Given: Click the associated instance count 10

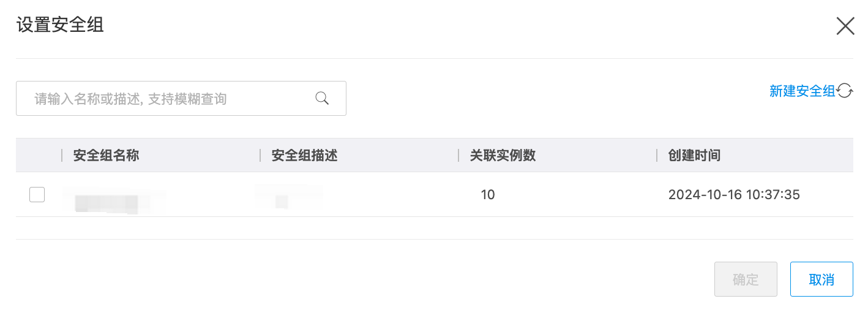Looking at the screenshot, I should [488, 195].
